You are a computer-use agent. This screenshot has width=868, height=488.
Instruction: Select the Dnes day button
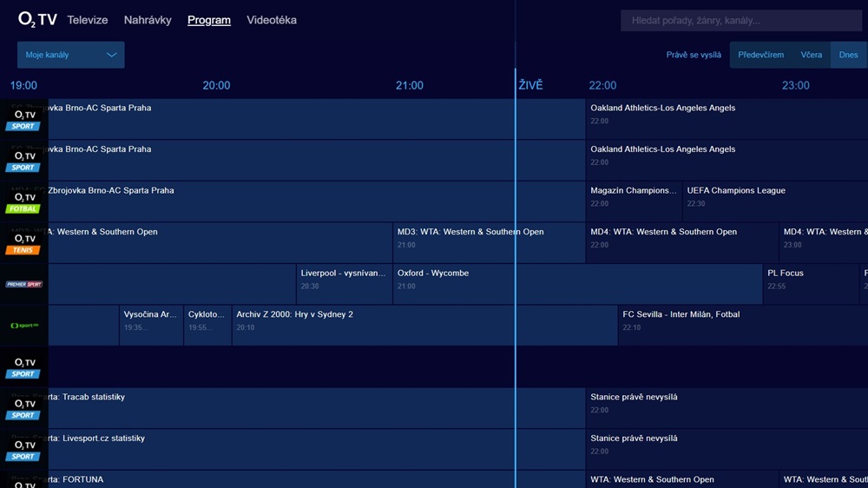click(848, 55)
